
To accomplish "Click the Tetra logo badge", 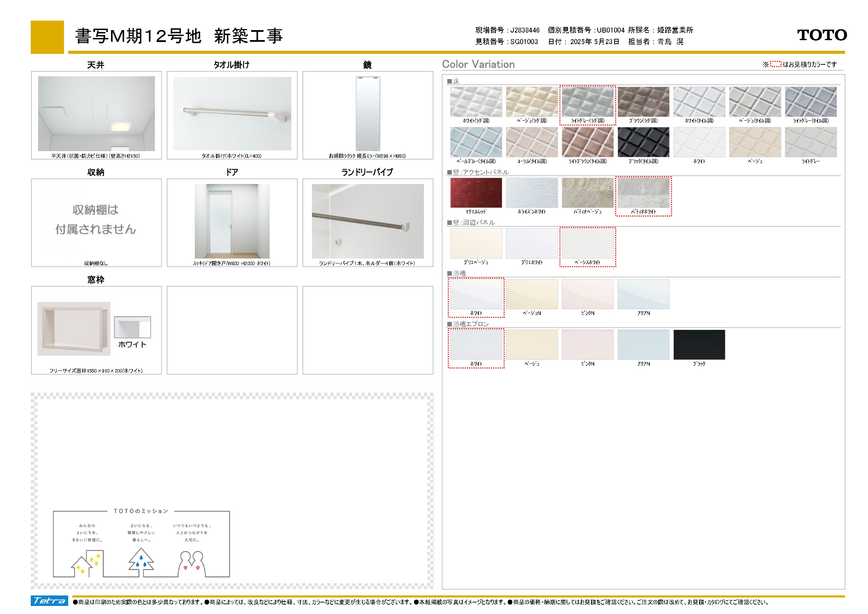I will tap(49, 601).
